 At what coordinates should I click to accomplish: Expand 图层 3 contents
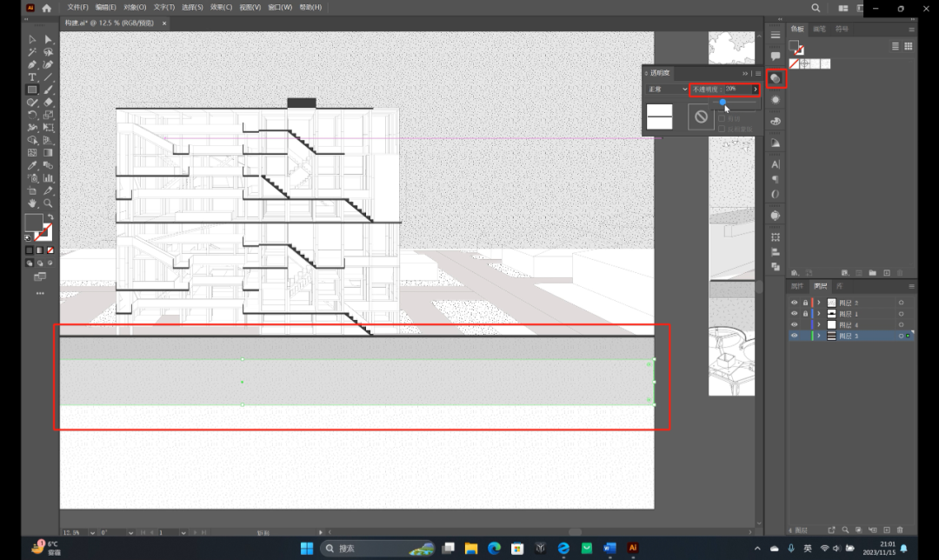click(819, 336)
